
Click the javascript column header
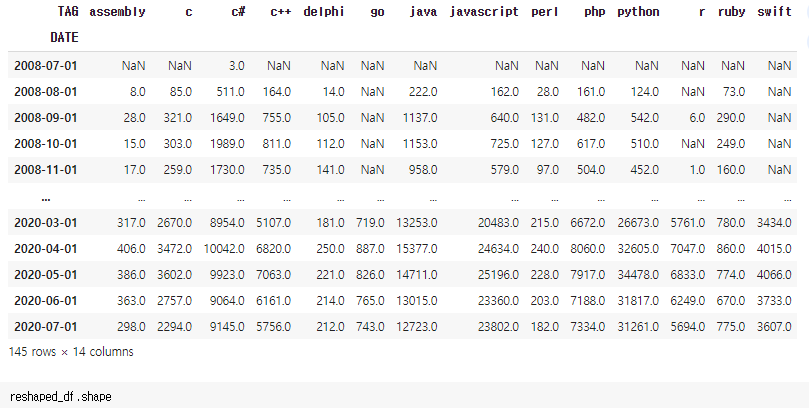coord(484,12)
